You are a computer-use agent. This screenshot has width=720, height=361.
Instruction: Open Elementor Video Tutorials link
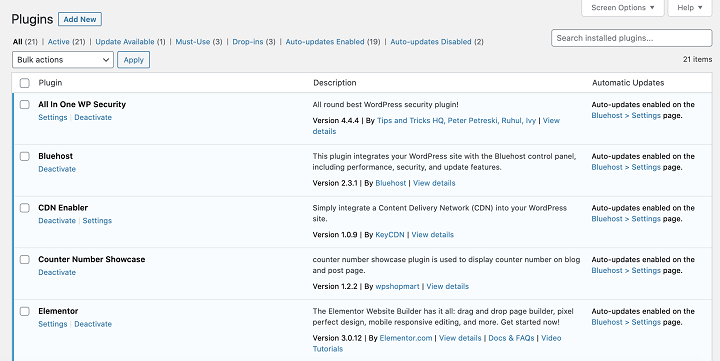tap(551, 338)
